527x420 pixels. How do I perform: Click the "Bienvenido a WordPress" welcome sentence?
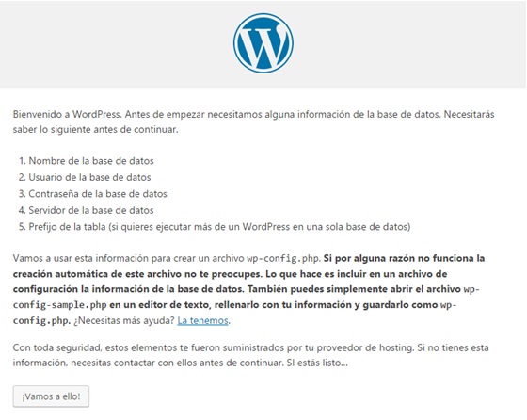67,114
